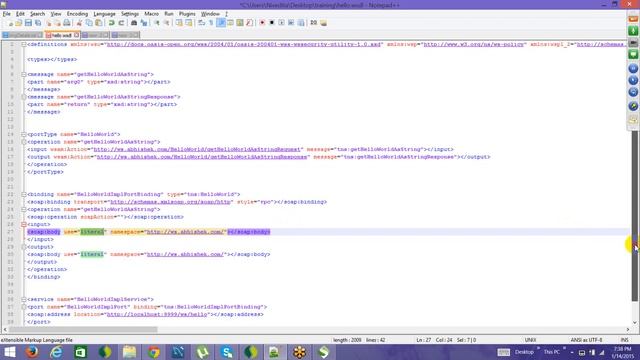The image size is (640, 360).
Task: Redo the edit via toolbar icon
Action: (x=121, y=23)
